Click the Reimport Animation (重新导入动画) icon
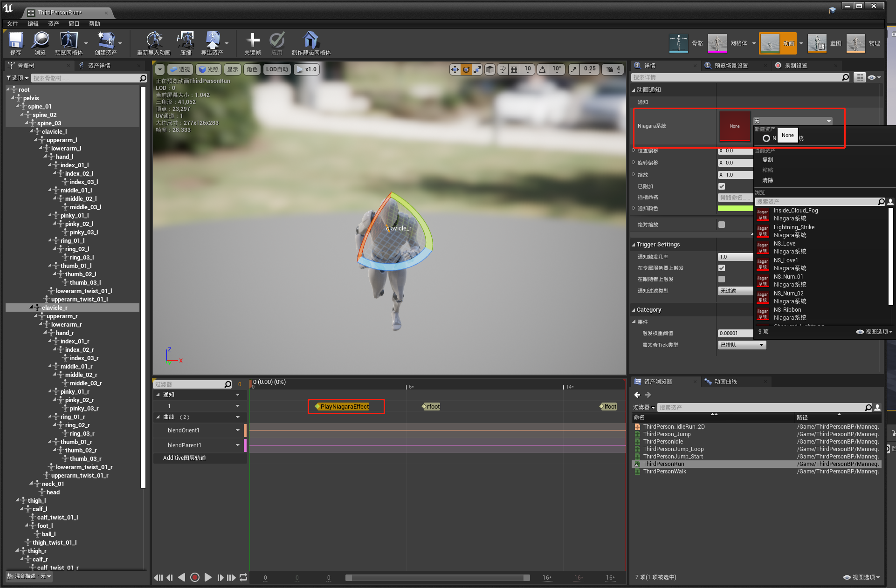Viewport: 896px width, 588px height. coord(154,41)
